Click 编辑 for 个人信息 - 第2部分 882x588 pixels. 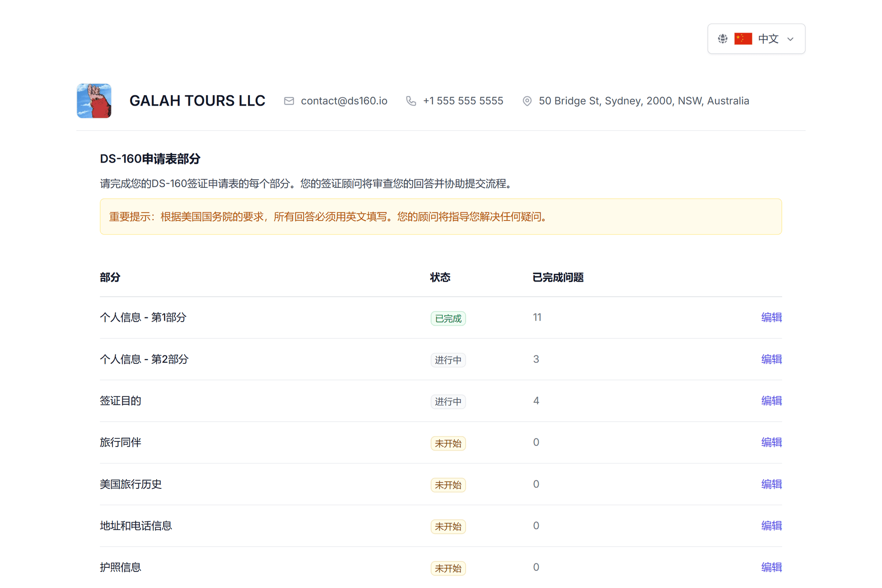click(x=771, y=359)
